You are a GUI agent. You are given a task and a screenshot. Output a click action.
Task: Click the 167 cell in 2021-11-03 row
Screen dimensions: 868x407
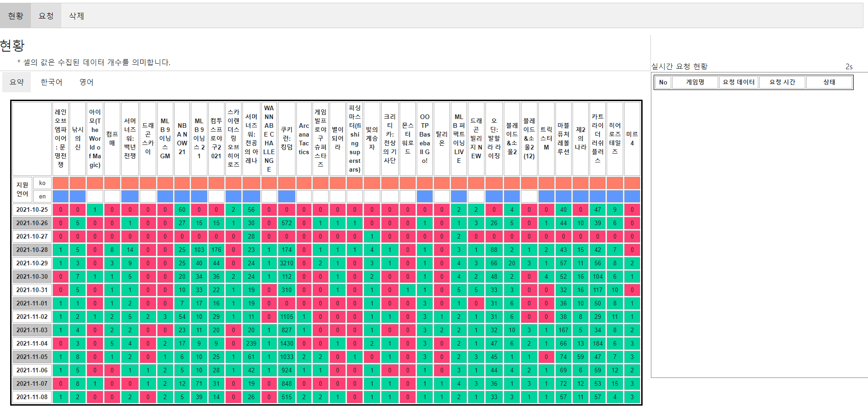563,330
